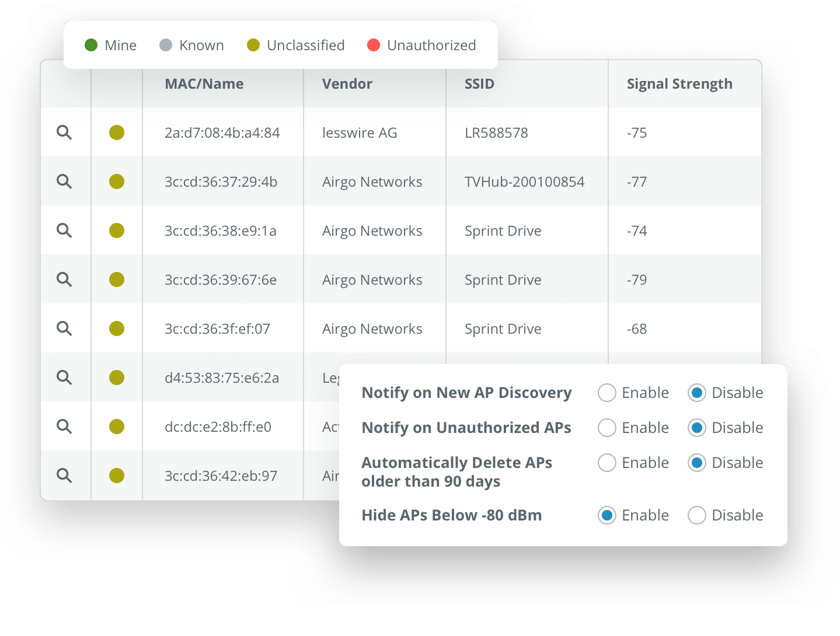Image resolution: width=840 pixels, height=636 pixels.
Task: Click the MAC/Name column header
Action: click(204, 84)
